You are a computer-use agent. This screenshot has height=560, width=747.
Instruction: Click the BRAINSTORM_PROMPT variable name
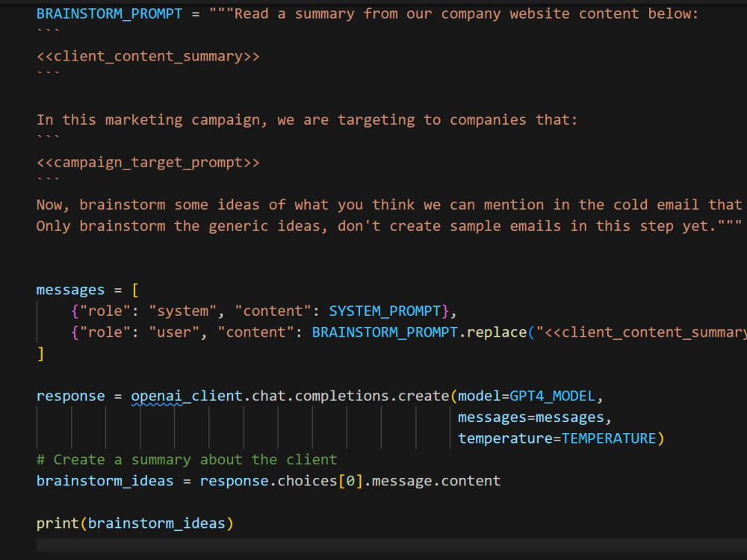109,13
